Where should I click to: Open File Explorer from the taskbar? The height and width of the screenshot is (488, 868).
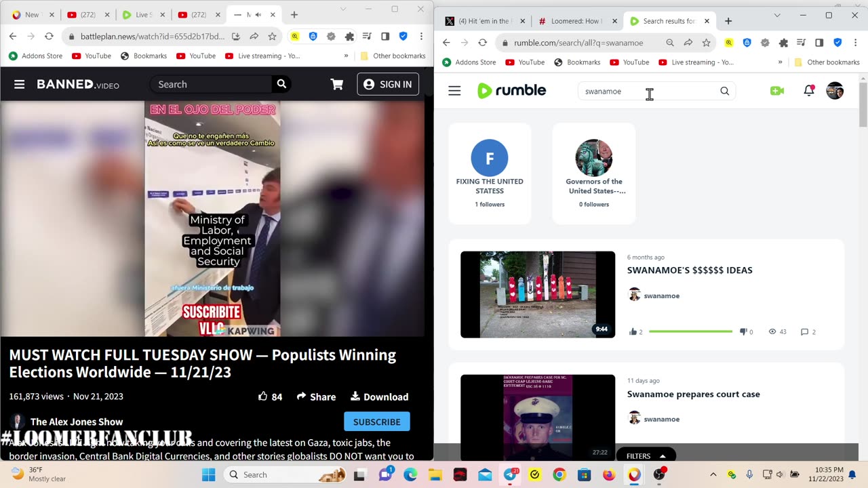[435, 474]
